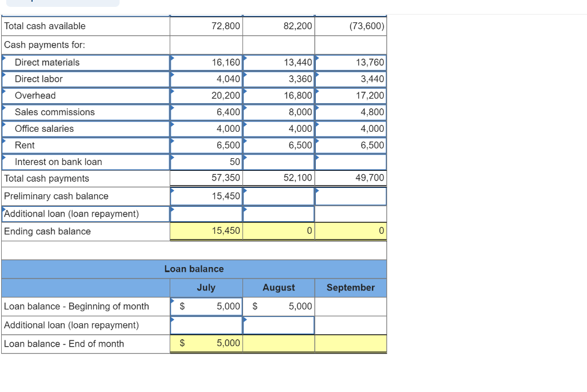Viewport: 587px width, 392px height.
Task: Click August Loan balance beginning value 5,000
Action: [x=279, y=306]
